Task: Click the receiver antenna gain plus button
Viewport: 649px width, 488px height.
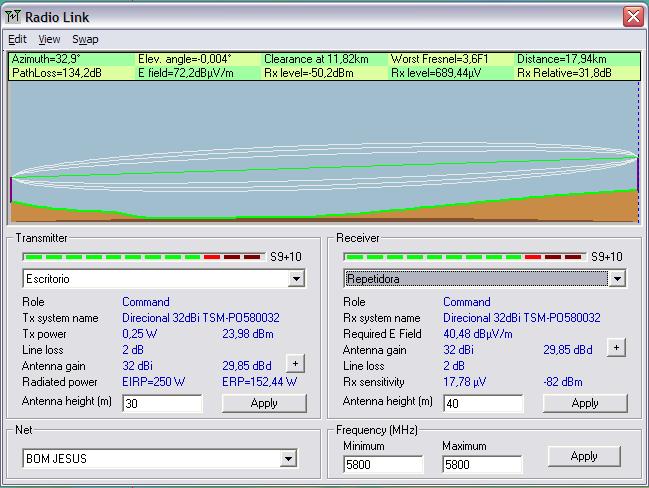Action: coord(617,348)
